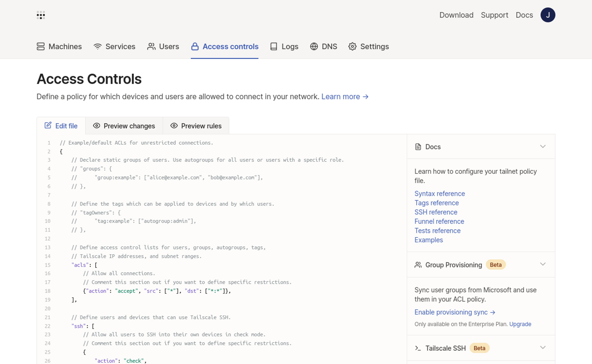Click the Machines server icon
The width and height of the screenshot is (592, 364).
(41, 46)
